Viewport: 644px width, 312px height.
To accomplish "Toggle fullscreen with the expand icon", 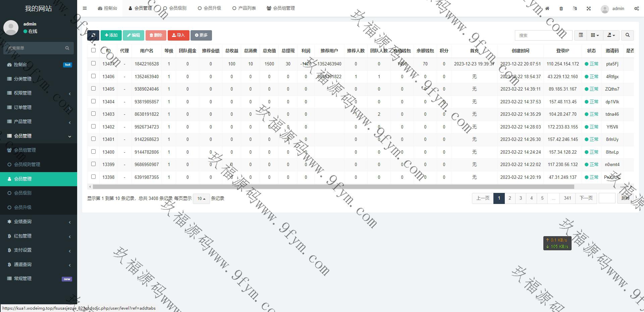I will [589, 8].
